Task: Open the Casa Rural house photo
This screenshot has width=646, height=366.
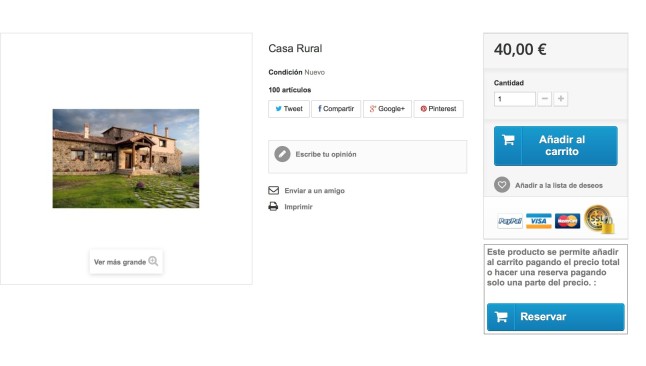Action: [126, 158]
